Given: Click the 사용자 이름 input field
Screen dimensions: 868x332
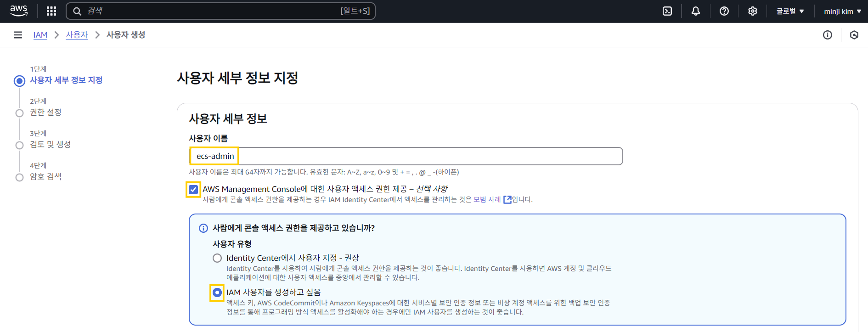Looking at the screenshot, I should [x=406, y=156].
